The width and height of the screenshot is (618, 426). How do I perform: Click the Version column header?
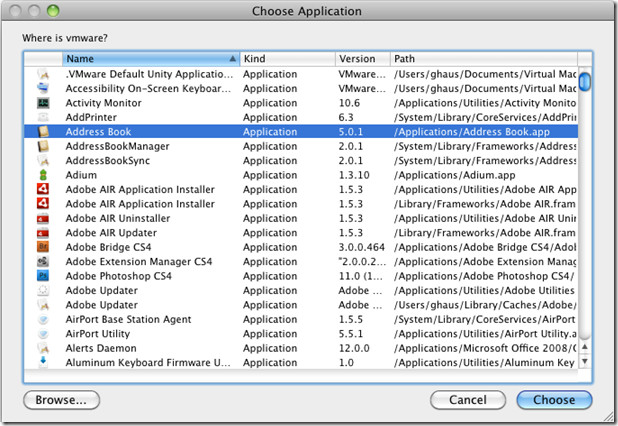[363, 59]
